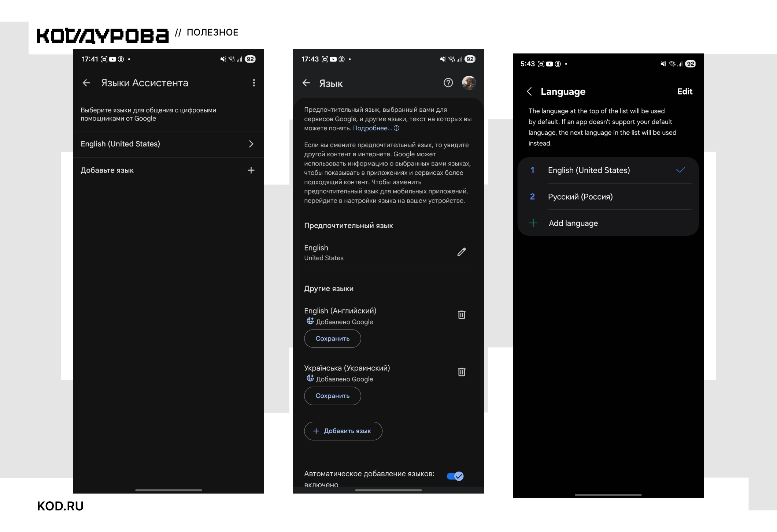The width and height of the screenshot is (777, 532).
Task: Tap mute icon in 17:43 status bar
Action: 443,59
